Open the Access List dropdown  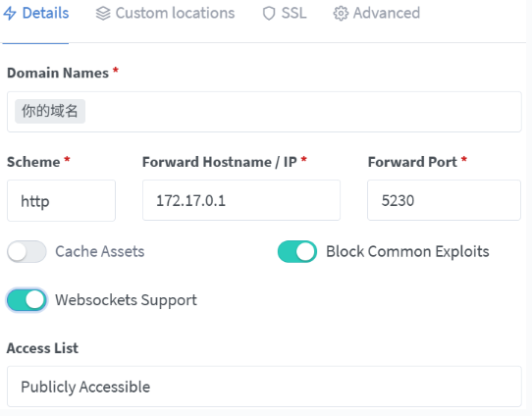click(x=264, y=387)
